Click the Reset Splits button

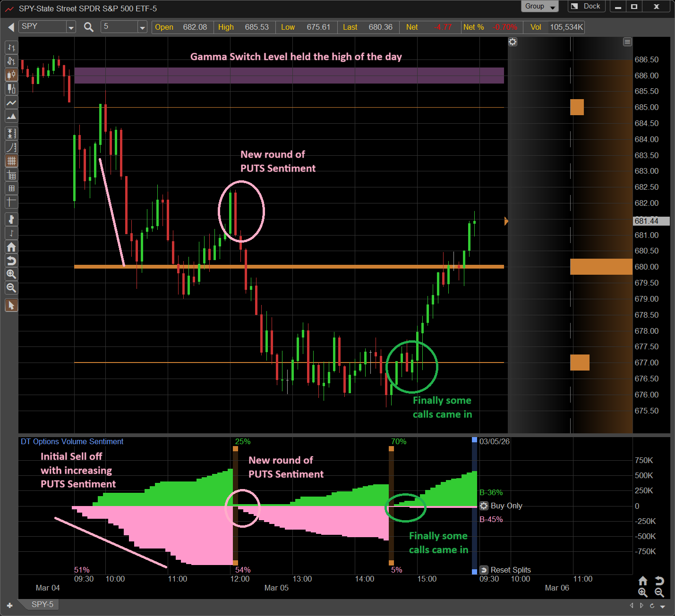point(505,570)
